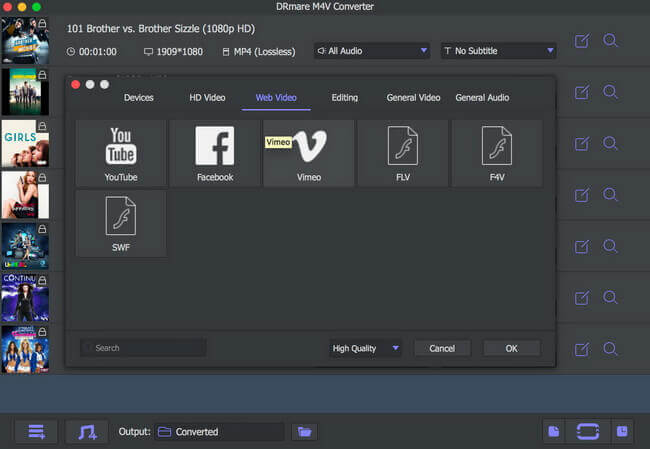Click the search icon on the Continuum row
650x449 pixels.
tap(610, 297)
